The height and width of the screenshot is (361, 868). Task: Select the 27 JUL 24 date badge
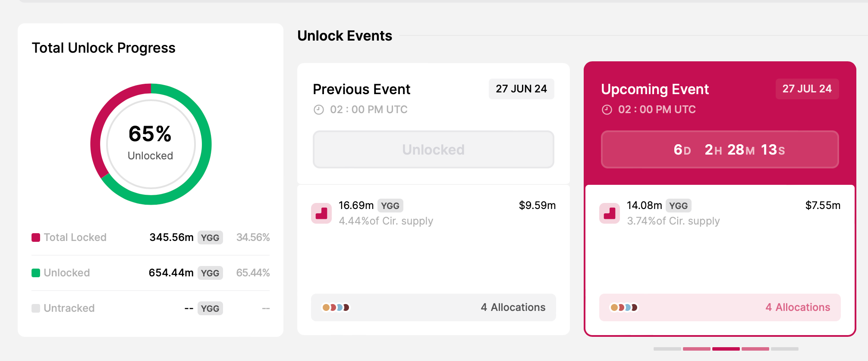807,89
